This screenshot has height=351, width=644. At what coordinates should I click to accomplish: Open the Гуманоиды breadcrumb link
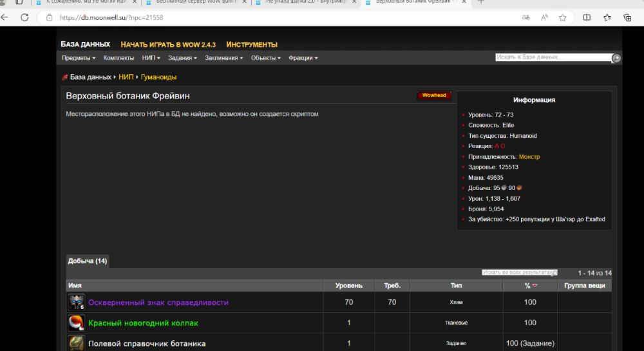tap(158, 77)
